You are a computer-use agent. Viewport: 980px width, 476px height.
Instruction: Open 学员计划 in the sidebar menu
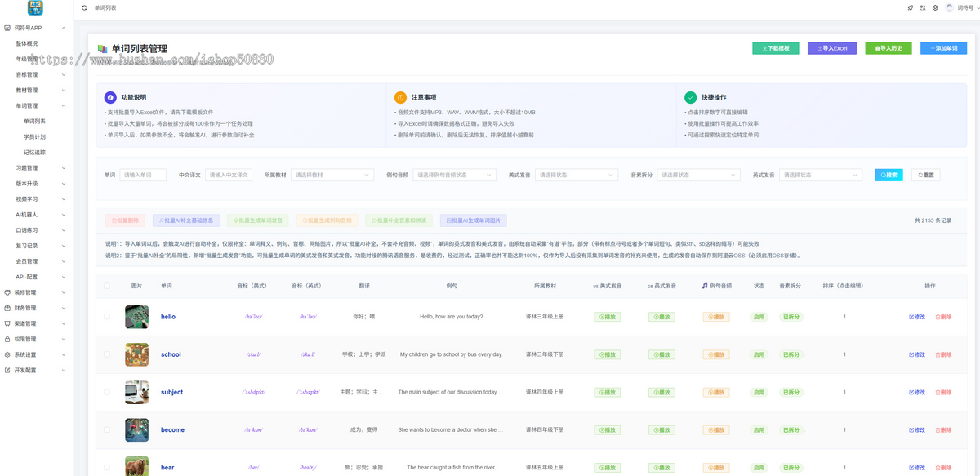pos(35,136)
